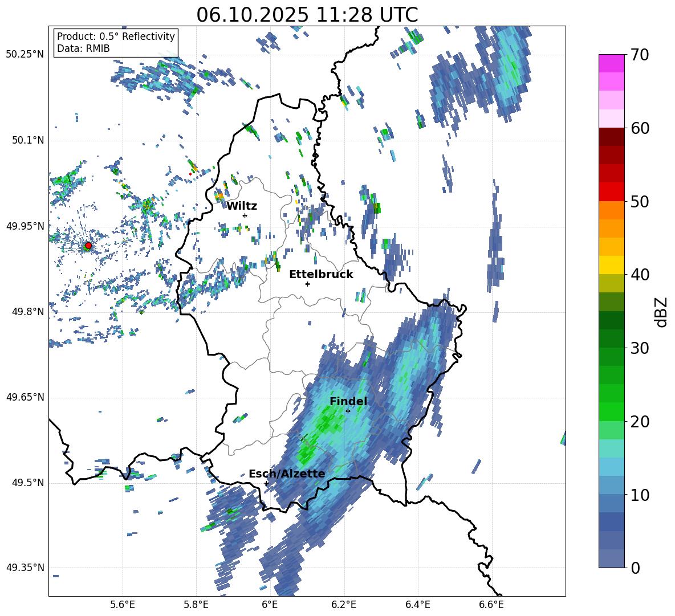Select the Wiltz city label
The height and width of the screenshot is (616, 675).
[x=242, y=206]
